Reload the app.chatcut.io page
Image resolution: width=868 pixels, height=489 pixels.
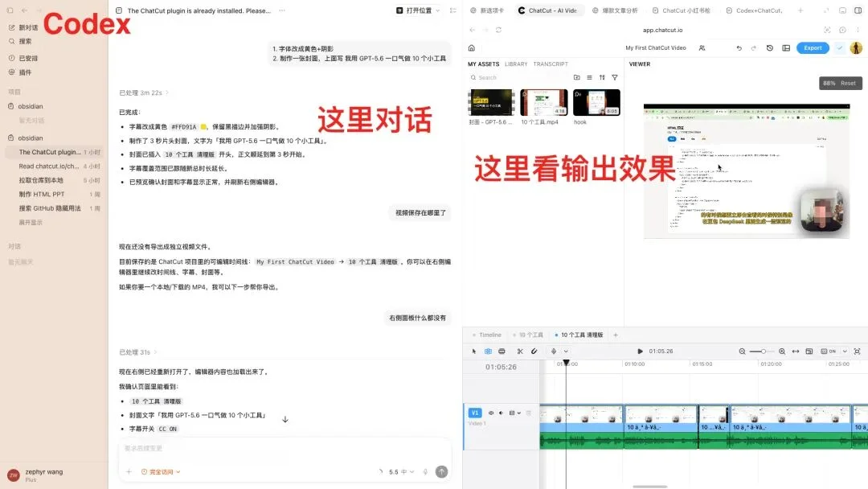[x=499, y=30]
